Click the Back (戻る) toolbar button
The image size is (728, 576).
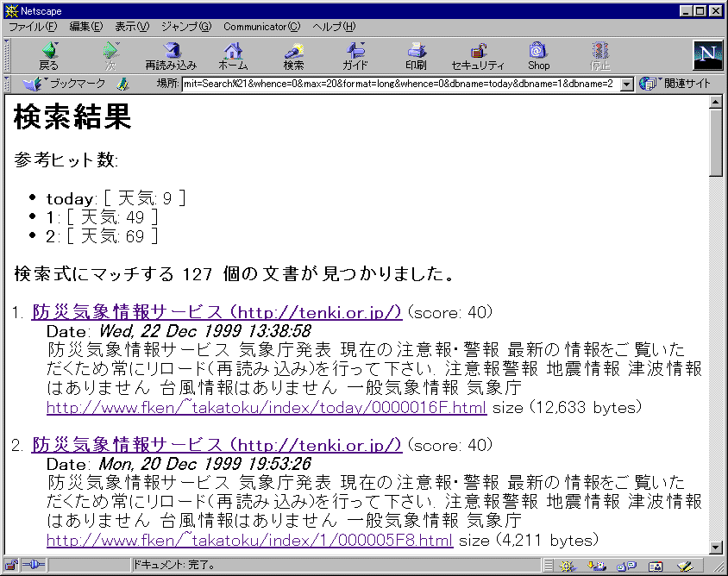pyautogui.click(x=49, y=56)
